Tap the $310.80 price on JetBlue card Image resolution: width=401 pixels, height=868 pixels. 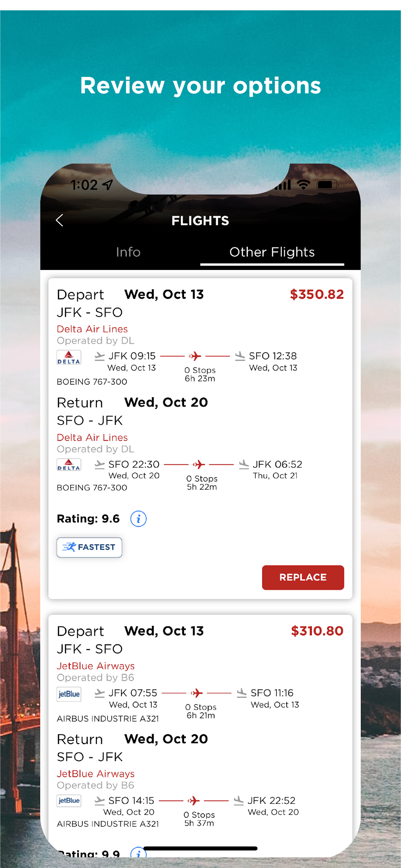coord(317,631)
